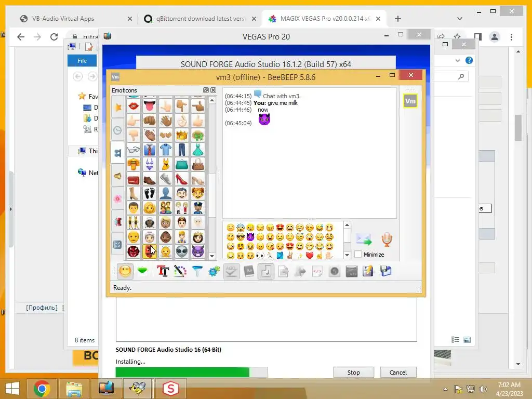Viewport: 532px width, 399px height.
Task: Click the green gem icon in BeeBEEP toolbar
Action: click(x=142, y=271)
